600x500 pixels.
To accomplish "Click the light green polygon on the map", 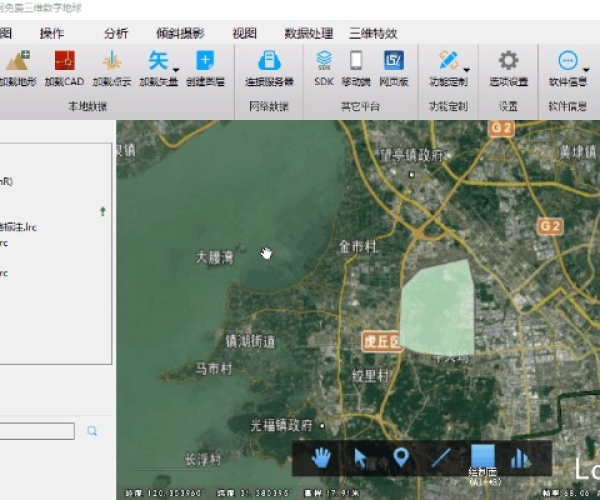I will tap(438, 306).
